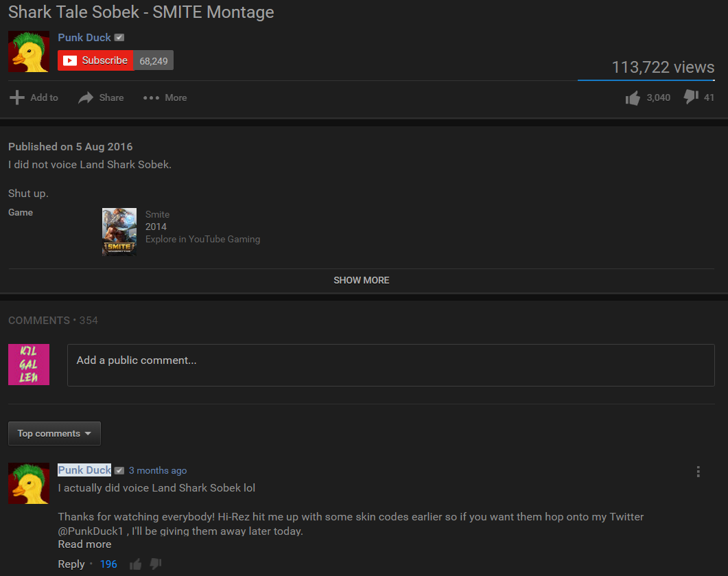
Task: Like the video with the thumbs-up icon
Action: pyautogui.click(x=633, y=98)
